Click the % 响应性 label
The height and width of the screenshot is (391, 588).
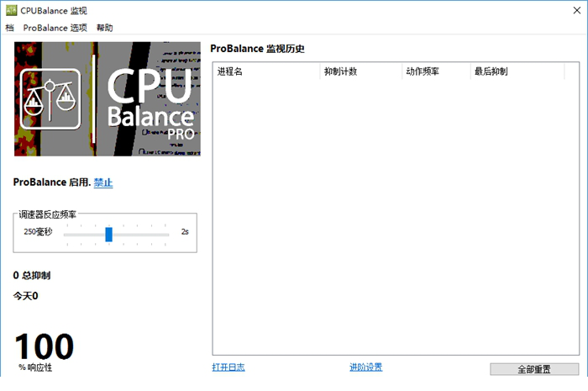[x=35, y=367]
